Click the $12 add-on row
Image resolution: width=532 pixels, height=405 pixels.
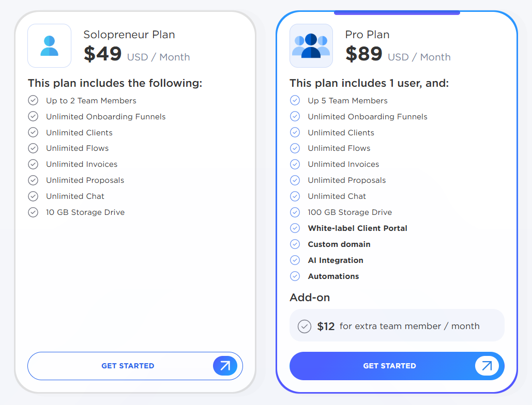click(x=397, y=326)
